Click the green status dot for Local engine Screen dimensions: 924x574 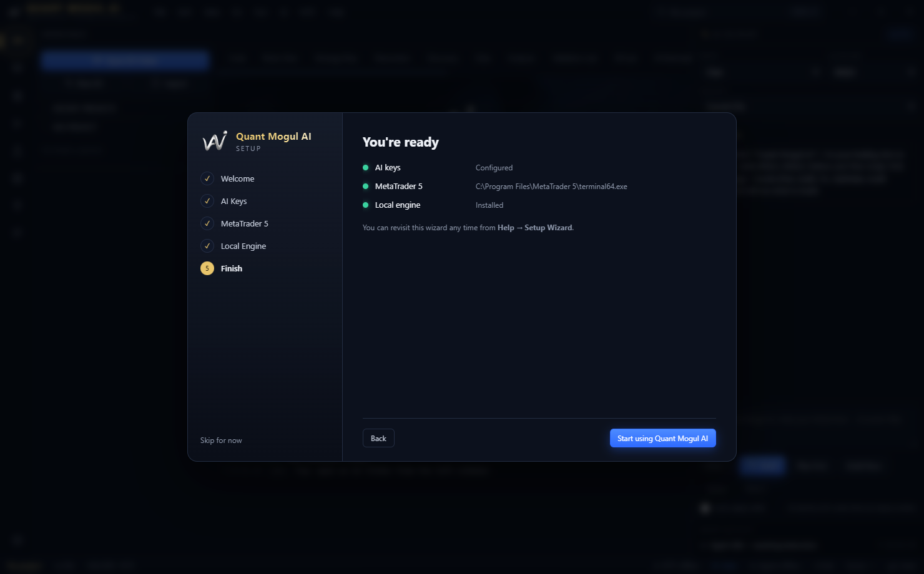click(366, 205)
